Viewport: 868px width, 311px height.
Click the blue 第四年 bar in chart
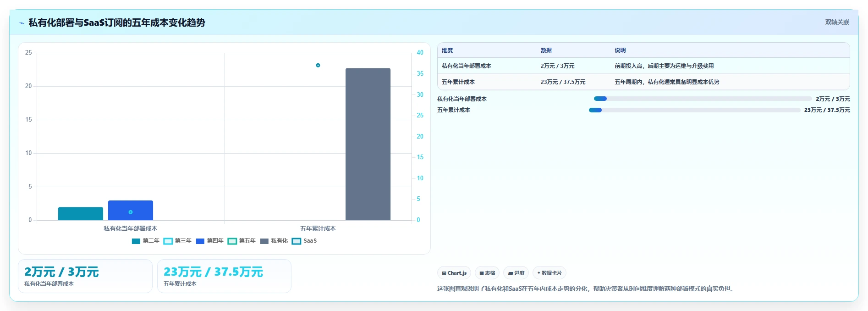[x=131, y=210]
